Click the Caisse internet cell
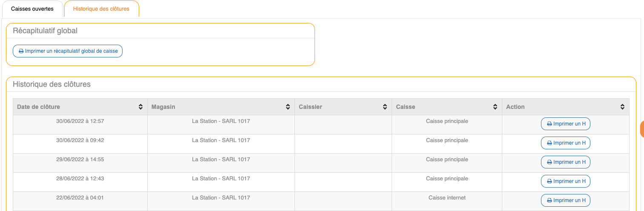This screenshot has height=211, width=644. pyautogui.click(x=447, y=198)
